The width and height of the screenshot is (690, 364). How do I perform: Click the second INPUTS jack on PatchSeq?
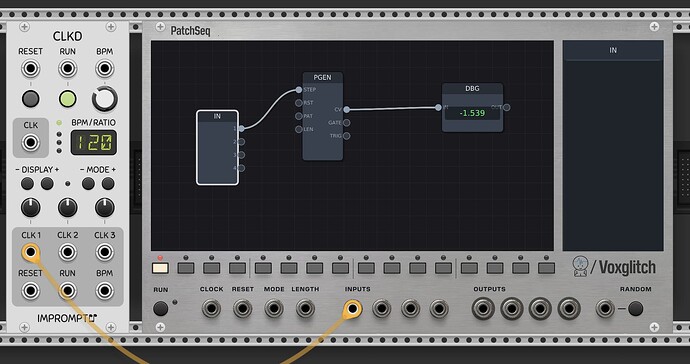coord(382,309)
